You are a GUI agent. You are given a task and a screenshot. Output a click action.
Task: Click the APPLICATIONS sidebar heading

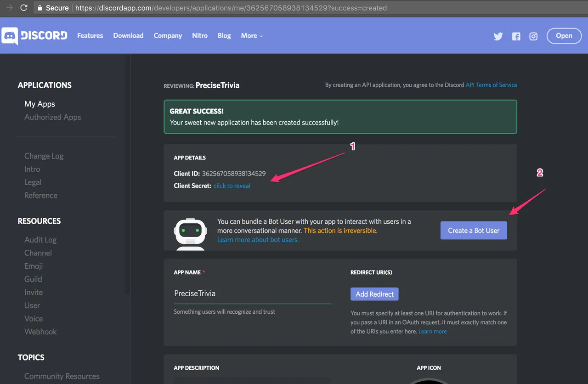click(x=45, y=85)
